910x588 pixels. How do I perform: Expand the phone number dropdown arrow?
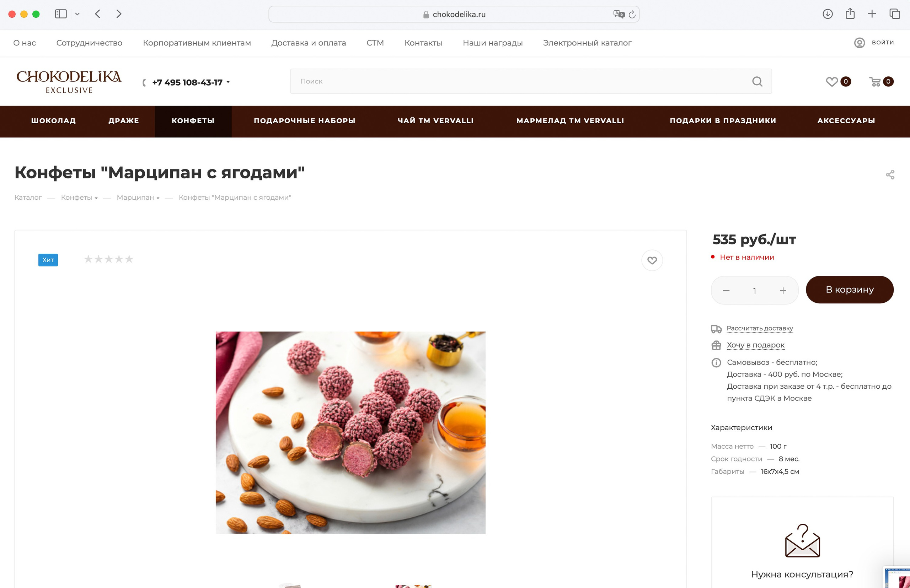(228, 82)
